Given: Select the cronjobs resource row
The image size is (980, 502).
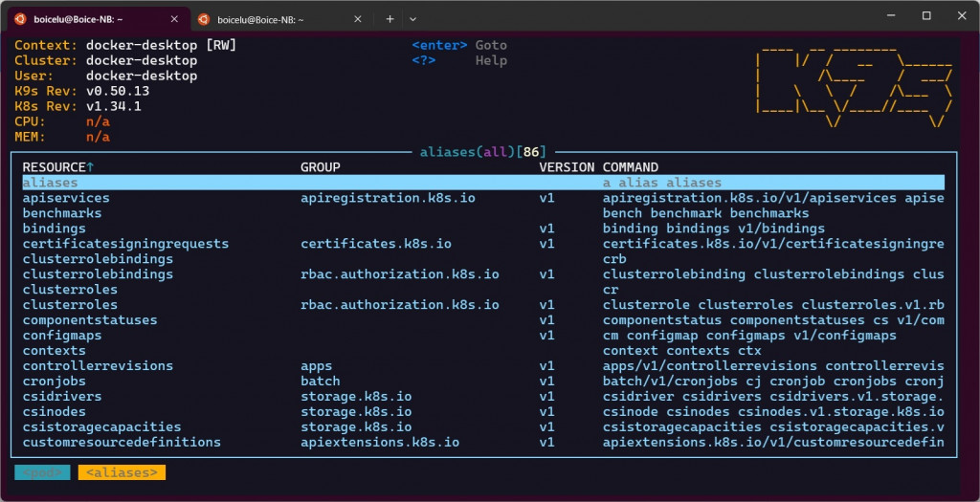Looking at the screenshot, I should point(483,381).
